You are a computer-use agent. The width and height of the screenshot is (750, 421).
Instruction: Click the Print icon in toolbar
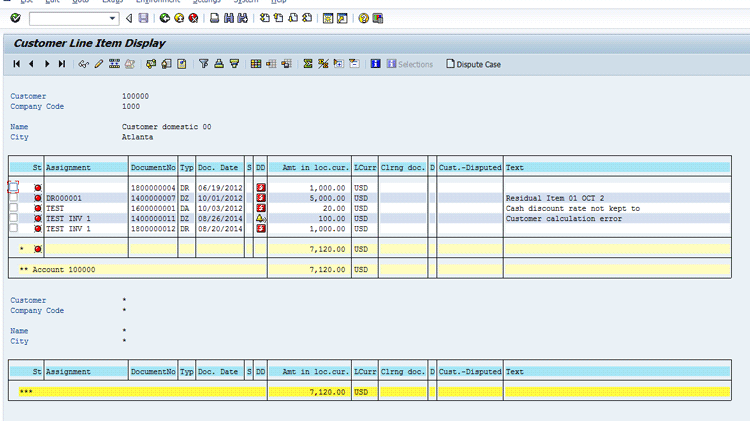tap(215, 18)
